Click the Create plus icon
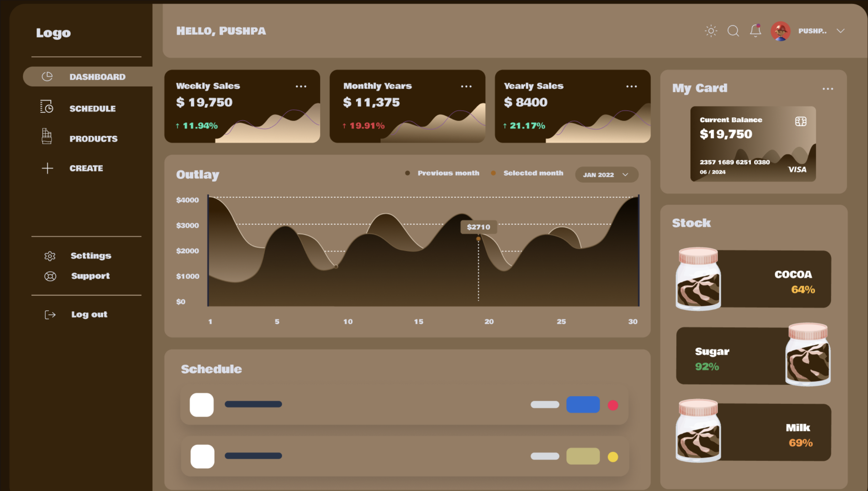Screen dimensions: 868x491 [x=47, y=168]
